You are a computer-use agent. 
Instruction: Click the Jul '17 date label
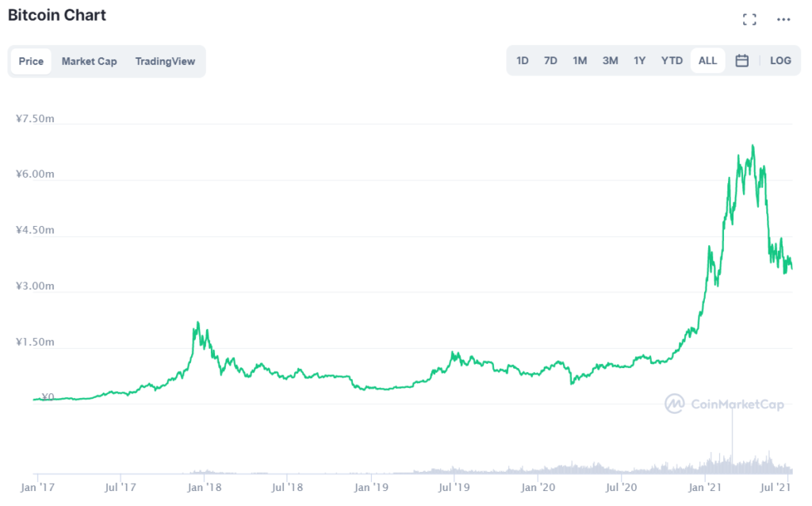(121, 487)
